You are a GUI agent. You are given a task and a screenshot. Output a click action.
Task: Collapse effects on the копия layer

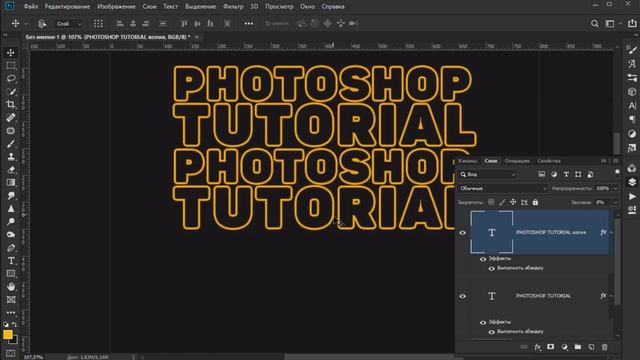pos(611,232)
